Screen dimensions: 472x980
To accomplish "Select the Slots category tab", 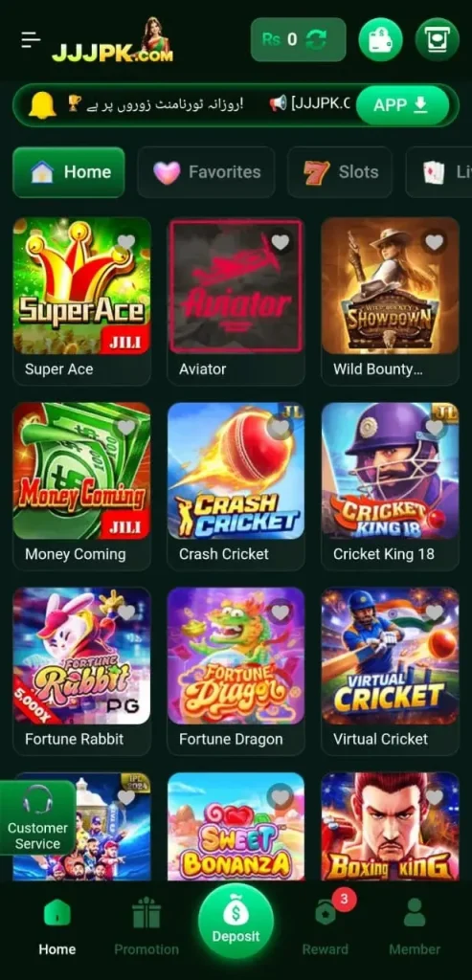I will pos(340,172).
